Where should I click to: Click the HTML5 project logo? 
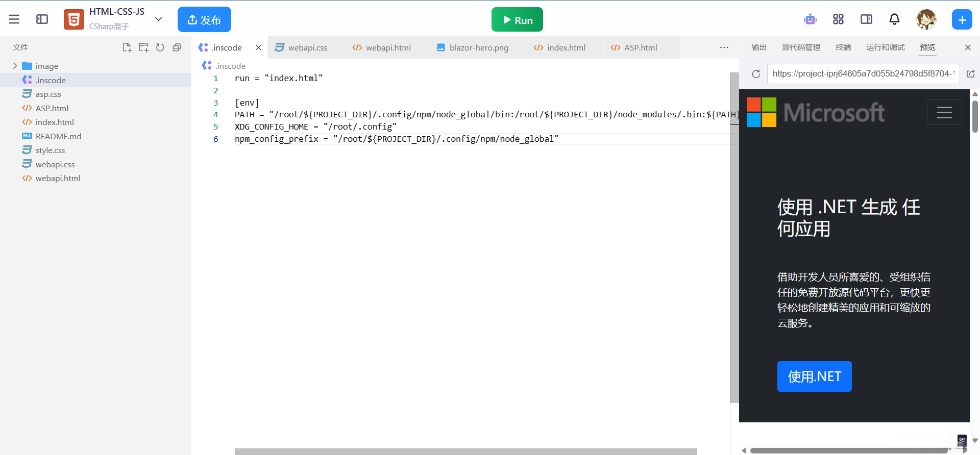coord(74,19)
